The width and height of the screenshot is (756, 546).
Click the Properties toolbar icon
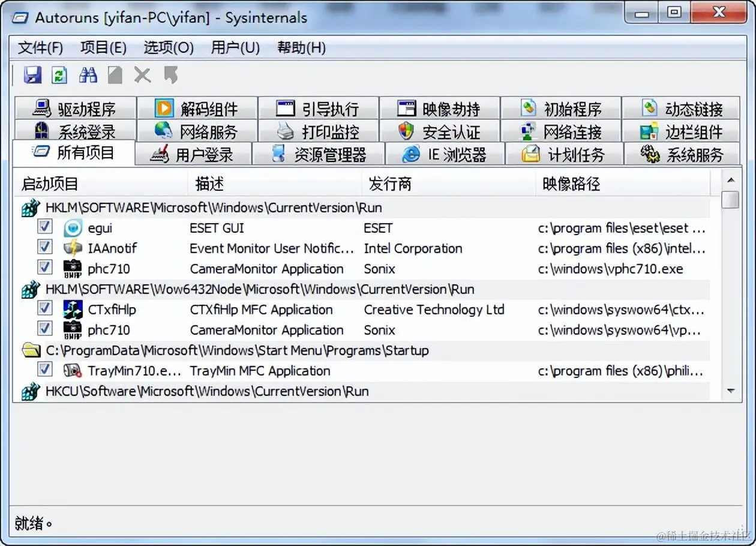115,75
